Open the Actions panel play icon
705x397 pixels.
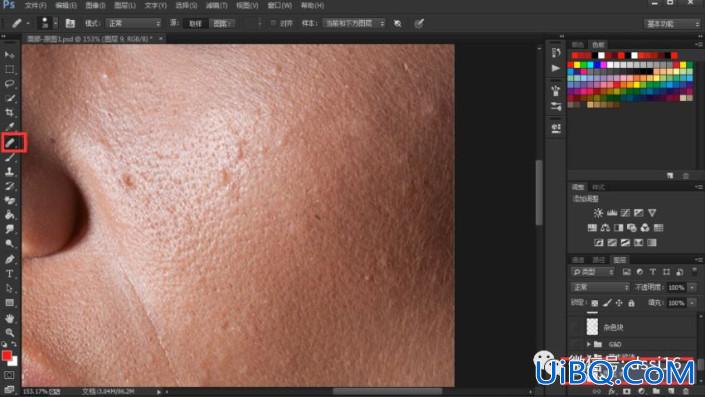556,68
